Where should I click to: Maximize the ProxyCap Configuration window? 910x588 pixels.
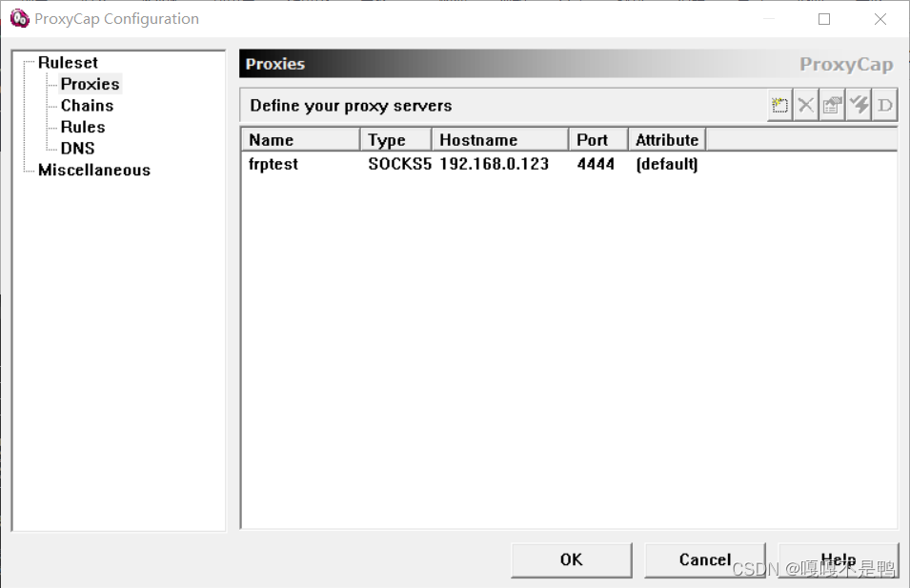pos(824,19)
